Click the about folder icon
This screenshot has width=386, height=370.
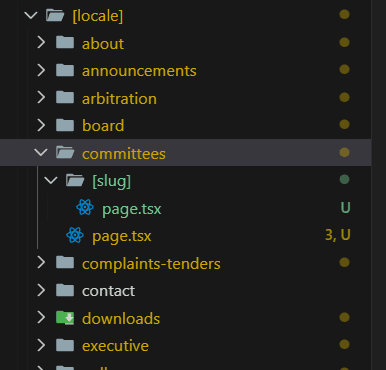coord(65,43)
